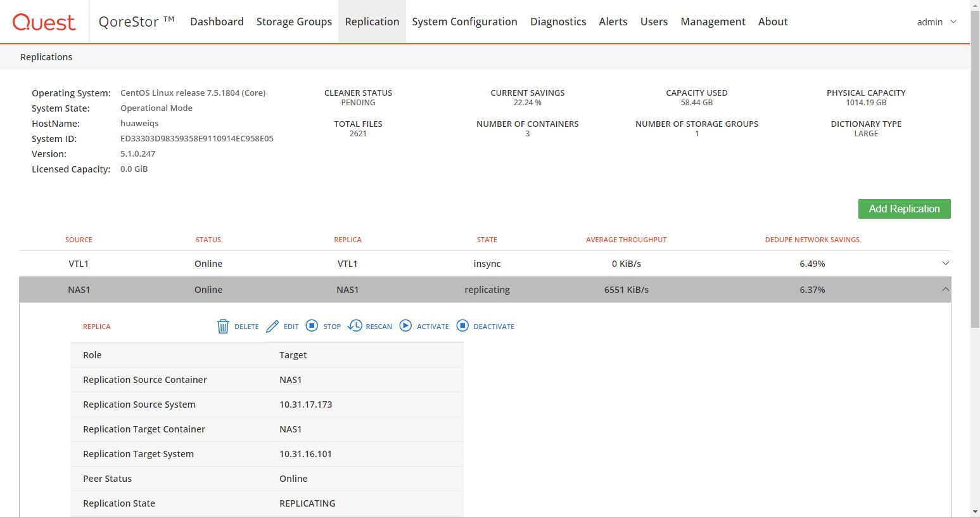Click the QoreStor product title

136,22
